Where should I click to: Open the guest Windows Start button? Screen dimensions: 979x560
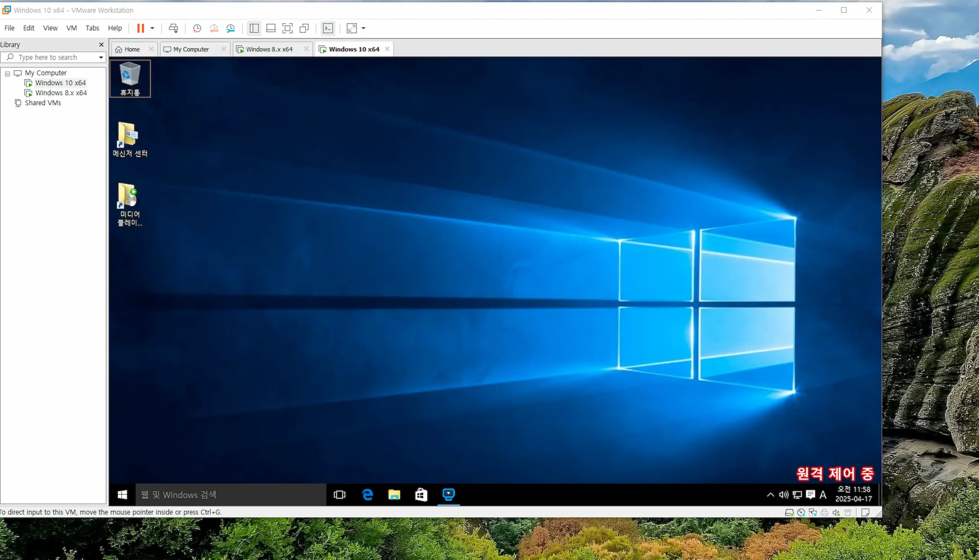(x=122, y=495)
